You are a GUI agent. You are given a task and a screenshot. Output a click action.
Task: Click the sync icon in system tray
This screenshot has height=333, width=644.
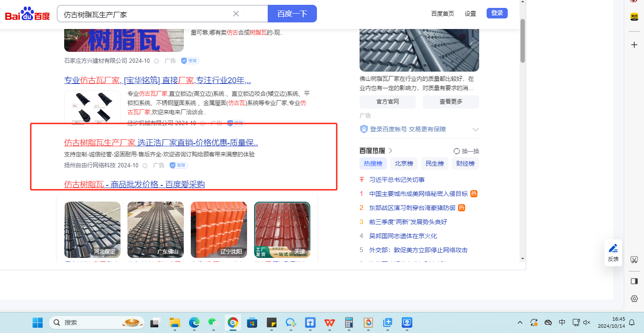(x=534, y=322)
